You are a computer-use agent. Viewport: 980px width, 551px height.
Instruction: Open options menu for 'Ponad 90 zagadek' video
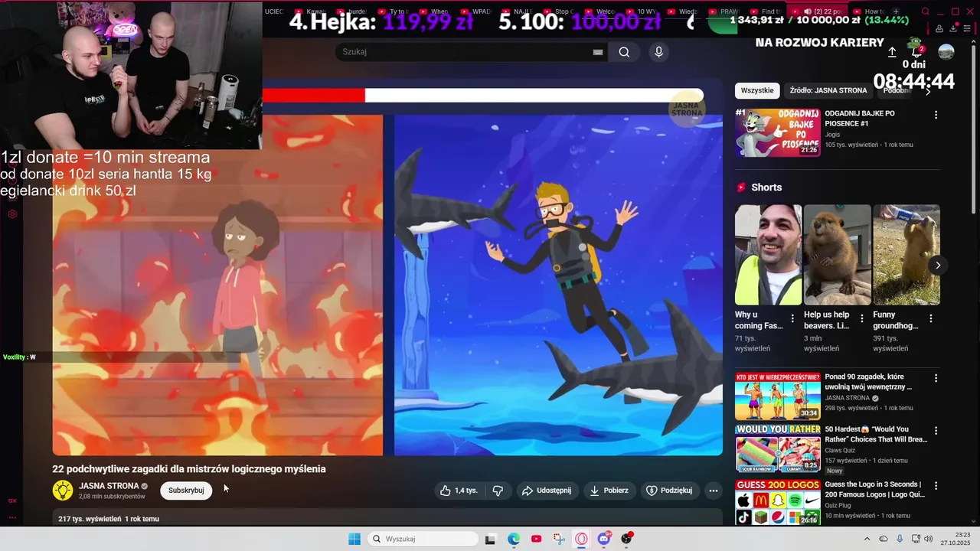pos(936,378)
